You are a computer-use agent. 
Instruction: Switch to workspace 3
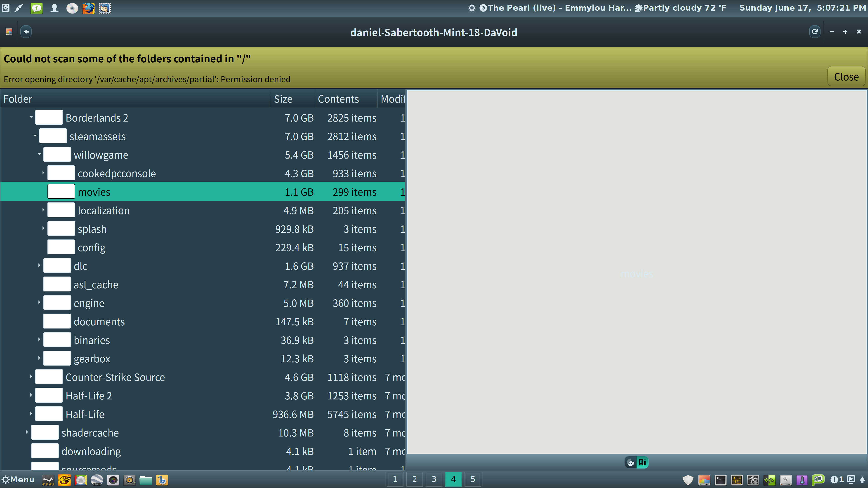pos(434,479)
